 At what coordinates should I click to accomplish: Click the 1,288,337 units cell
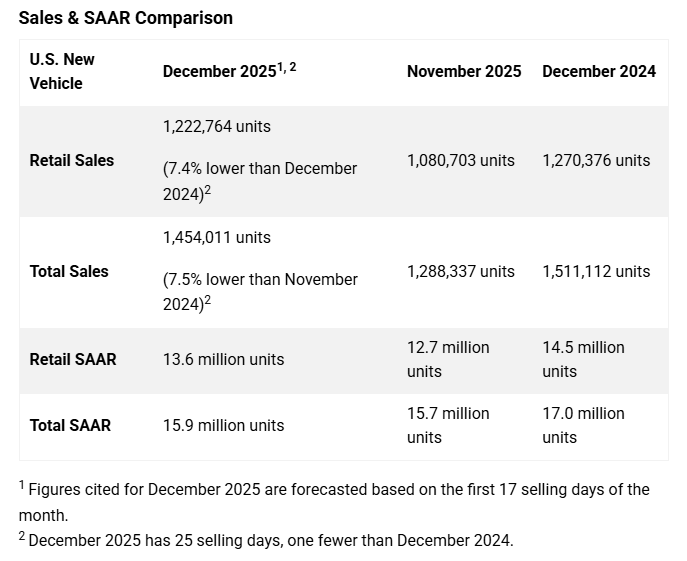(x=461, y=271)
